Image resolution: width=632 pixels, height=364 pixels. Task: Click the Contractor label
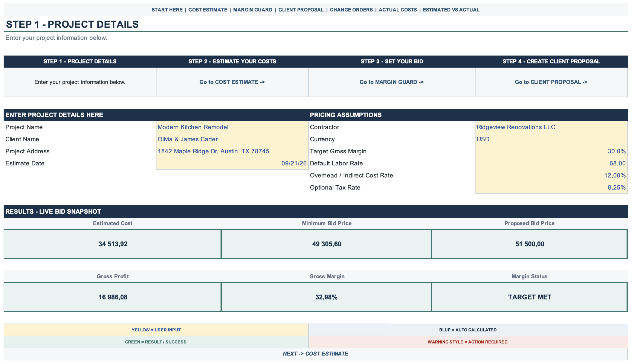(324, 127)
